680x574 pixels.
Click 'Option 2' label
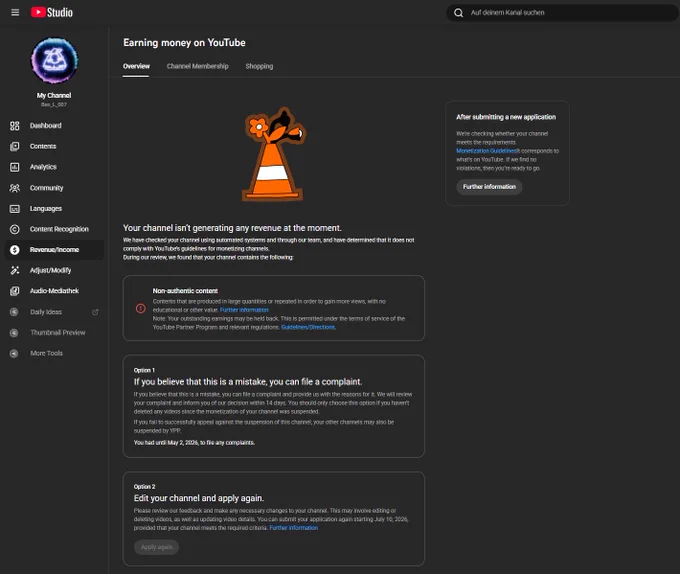pyautogui.click(x=144, y=487)
